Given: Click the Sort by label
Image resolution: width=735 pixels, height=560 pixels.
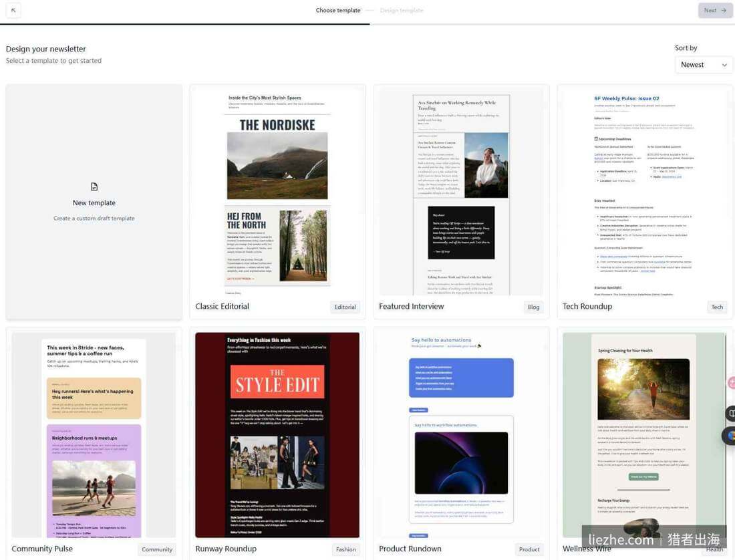Looking at the screenshot, I should (x=686, y=48).
